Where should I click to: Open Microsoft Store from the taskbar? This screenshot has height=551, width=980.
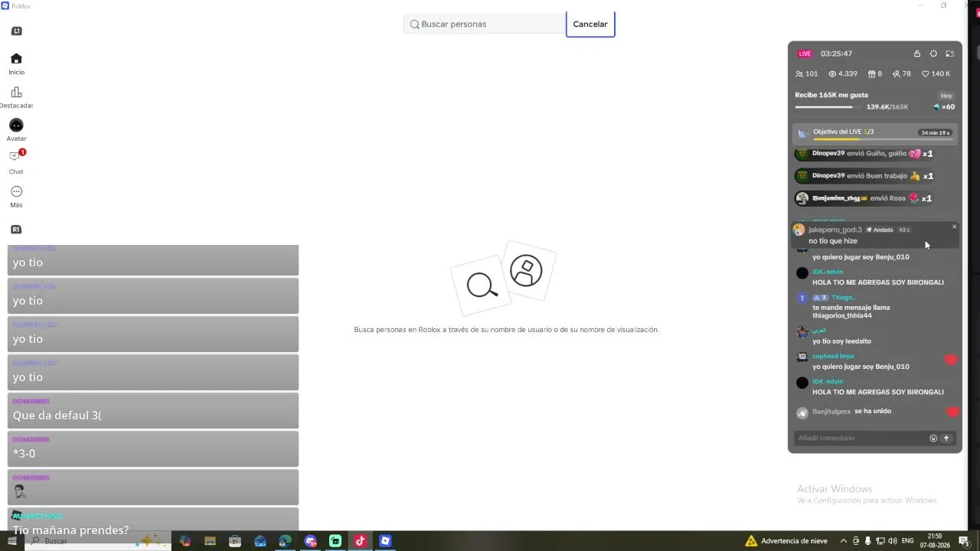click(x=235, y=541)
